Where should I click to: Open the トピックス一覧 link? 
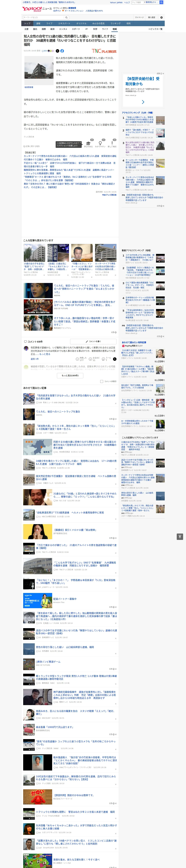(156, 29)
